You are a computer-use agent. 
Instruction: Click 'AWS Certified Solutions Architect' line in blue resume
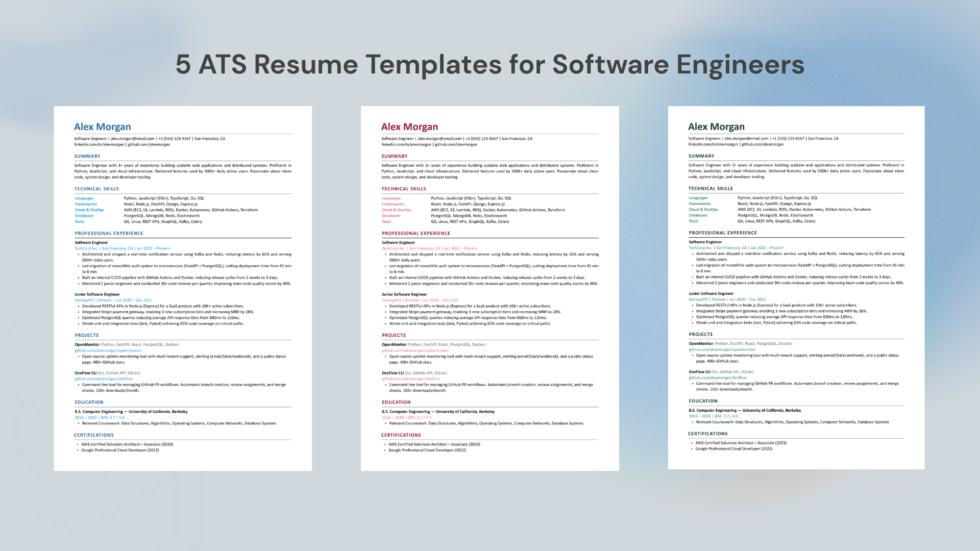coord(127,444)
